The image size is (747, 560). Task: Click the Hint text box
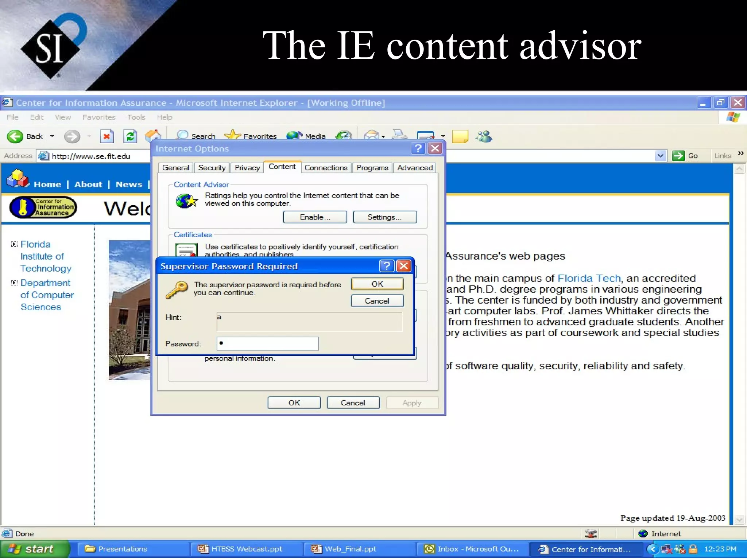click(309, 322)
